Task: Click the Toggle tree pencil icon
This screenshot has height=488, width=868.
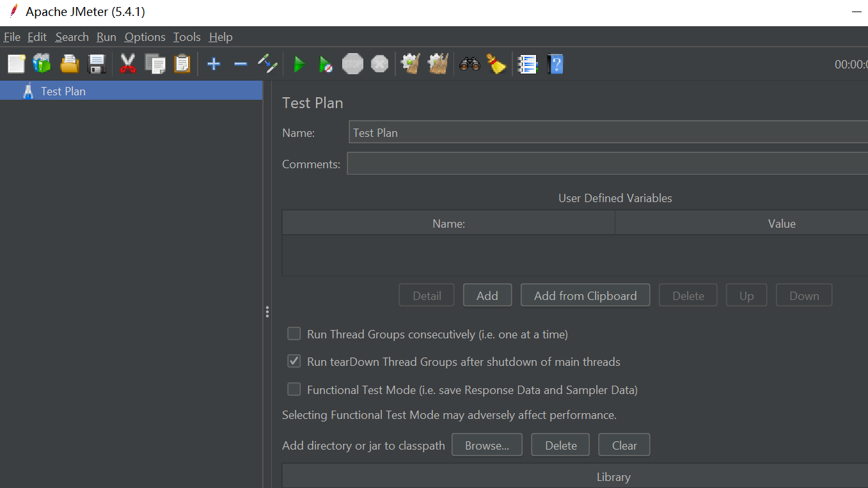Action: (267, 64)
